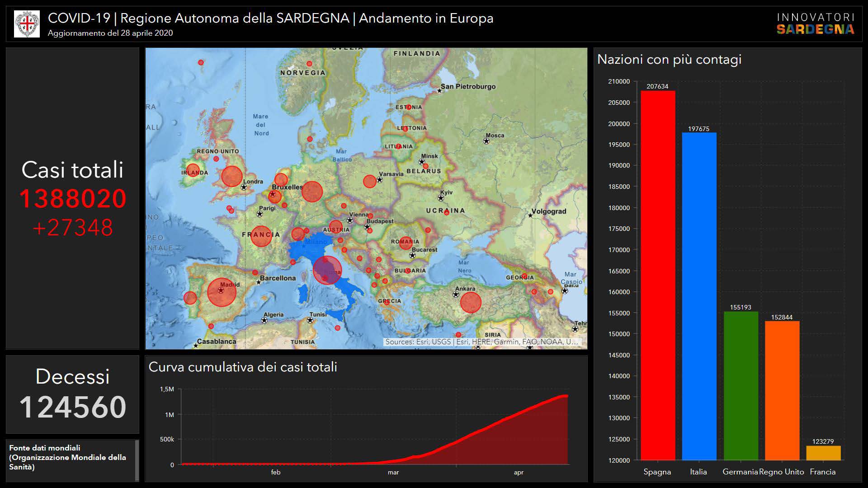Click the red circle over Germany

(311, 192)
